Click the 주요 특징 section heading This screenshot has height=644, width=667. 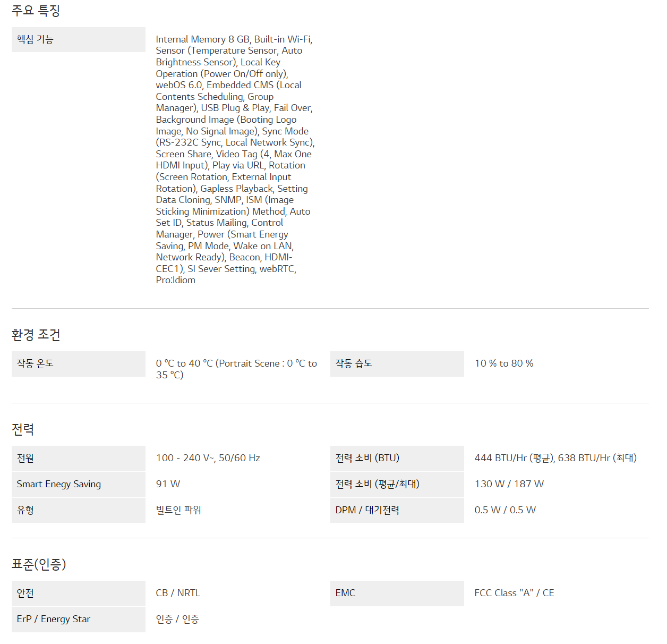[36, 11]
